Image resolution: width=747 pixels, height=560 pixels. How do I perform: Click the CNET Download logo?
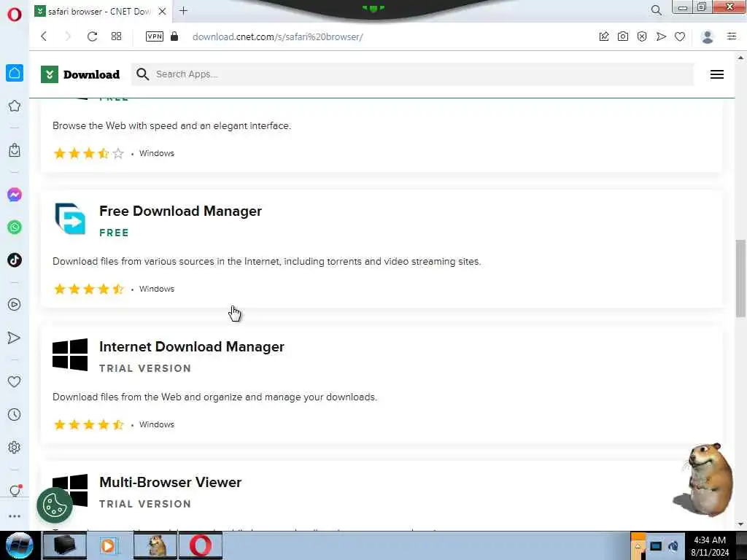[80, 74]
